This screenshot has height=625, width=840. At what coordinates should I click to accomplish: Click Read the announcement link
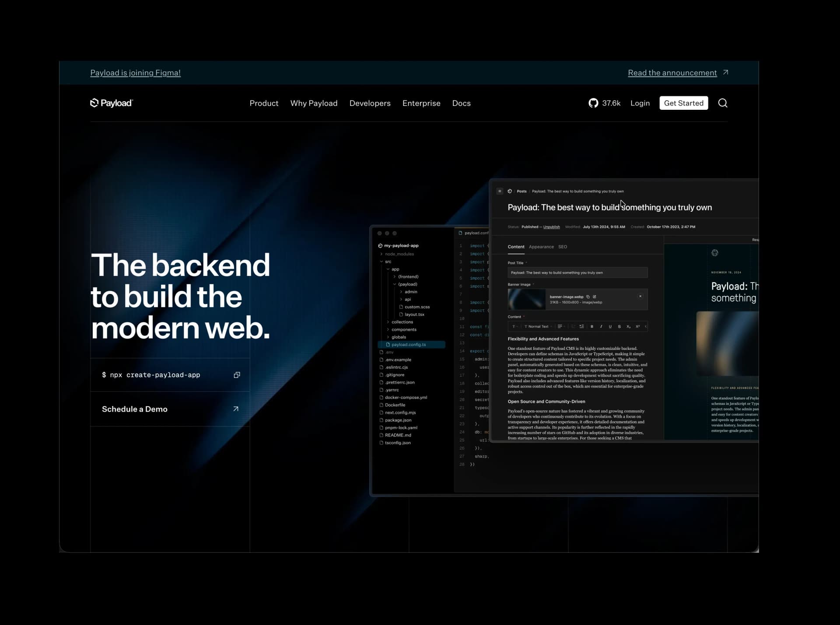672,73
